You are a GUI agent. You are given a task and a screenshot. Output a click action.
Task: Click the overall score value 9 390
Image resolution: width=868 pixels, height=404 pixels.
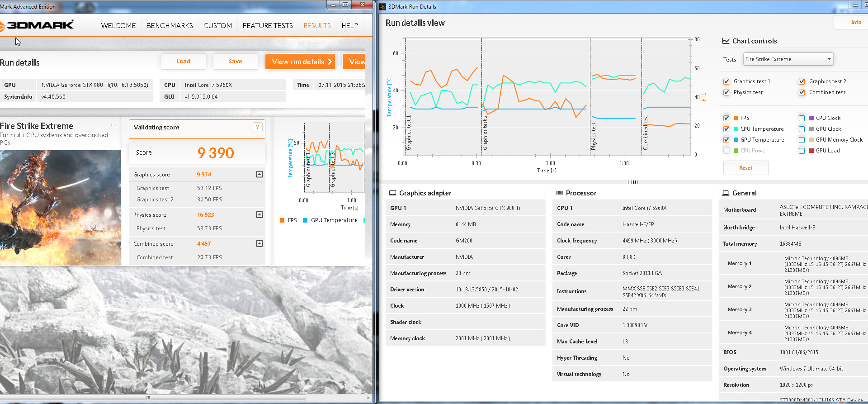(x=216, y=153)
